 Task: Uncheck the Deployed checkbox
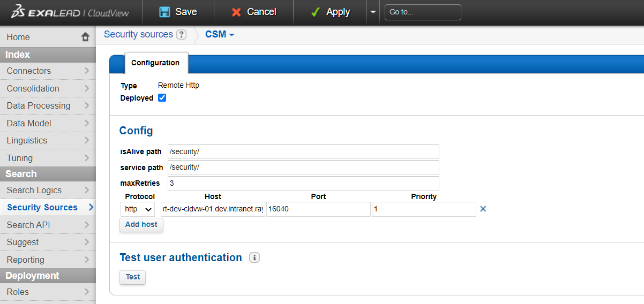162,98
